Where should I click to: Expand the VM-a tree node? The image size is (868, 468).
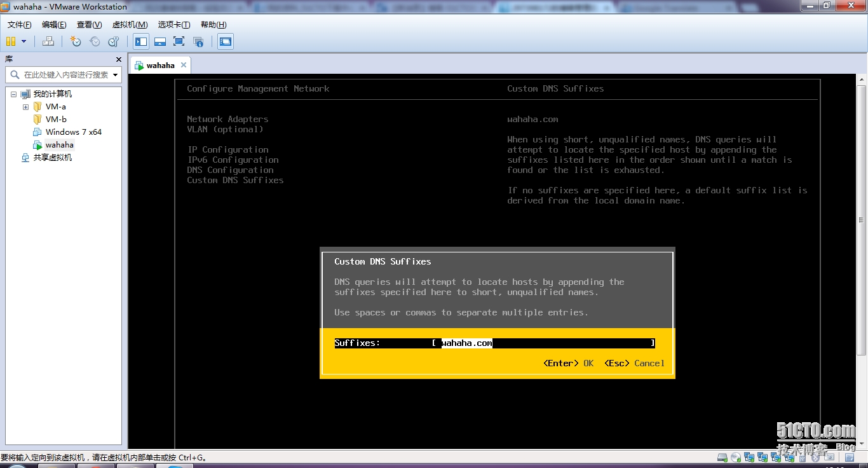[25, 107]
